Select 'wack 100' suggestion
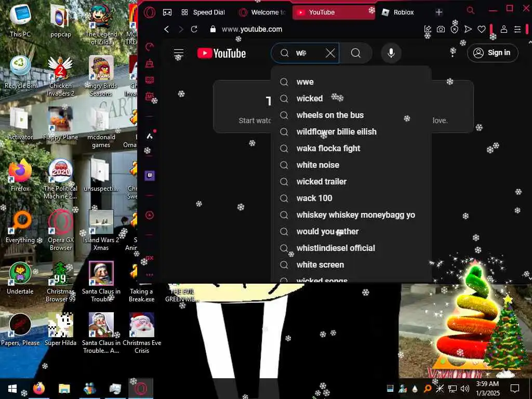The height and width of the screenshot is (399, 532). click(x=351, y=198)
